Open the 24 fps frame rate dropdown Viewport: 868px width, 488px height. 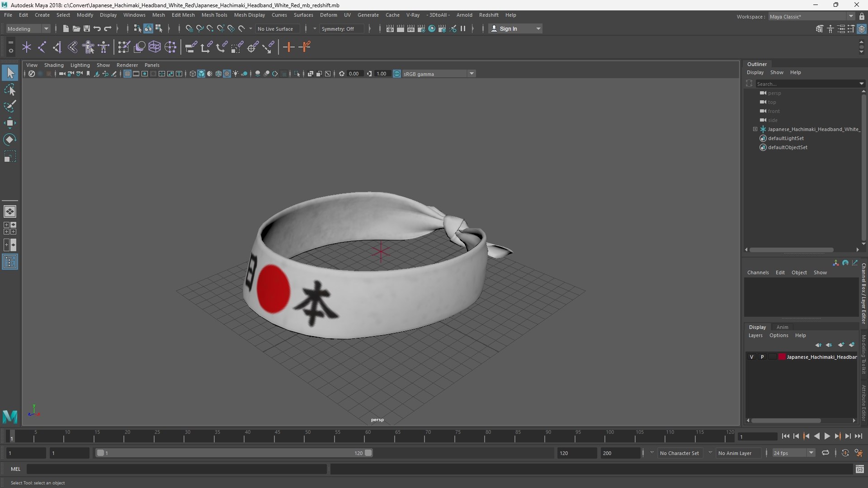(x=793, y=453)
